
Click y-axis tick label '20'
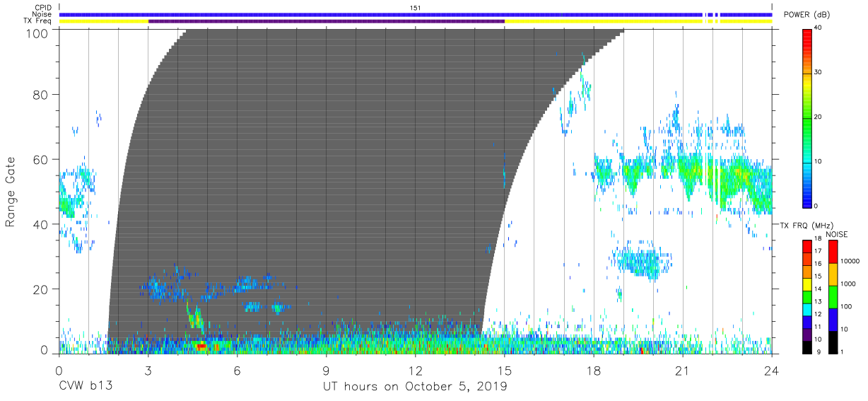[x=40, y=289]
